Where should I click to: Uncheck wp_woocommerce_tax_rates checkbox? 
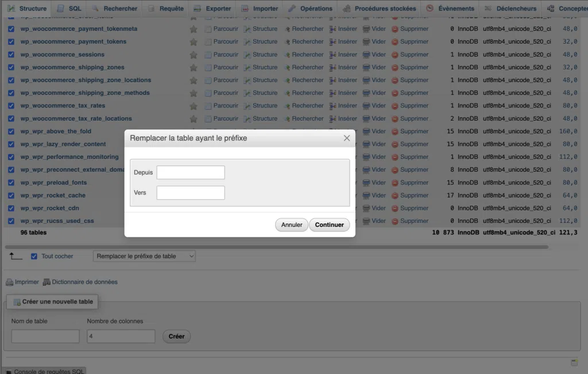pyautogui.click(x=11, y=106)
